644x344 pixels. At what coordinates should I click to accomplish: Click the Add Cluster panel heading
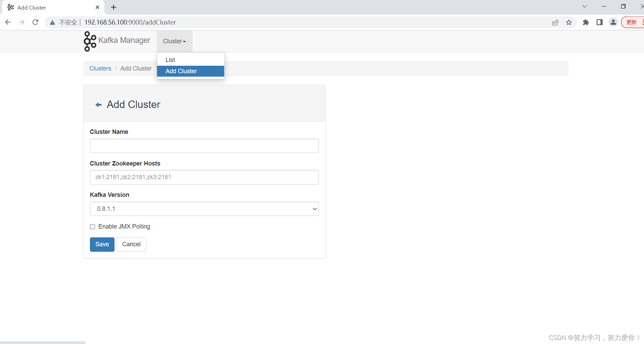pos(134,105)
